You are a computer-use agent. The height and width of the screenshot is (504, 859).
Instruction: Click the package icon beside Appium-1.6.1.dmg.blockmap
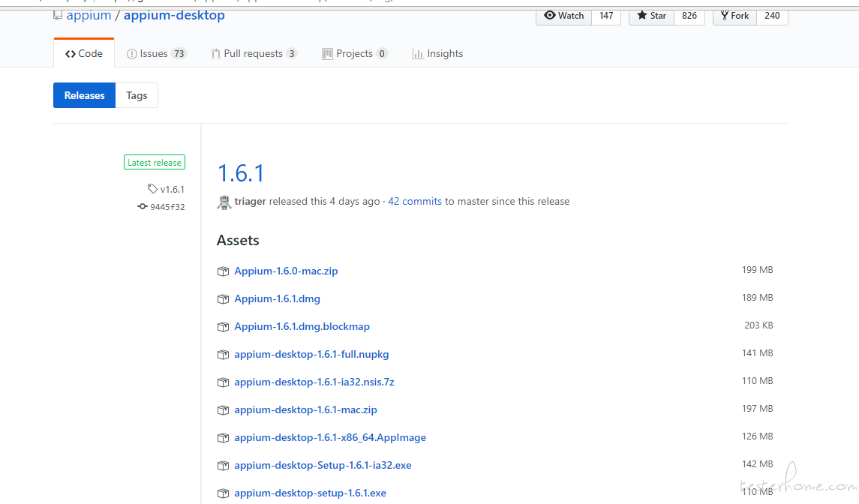223,327
